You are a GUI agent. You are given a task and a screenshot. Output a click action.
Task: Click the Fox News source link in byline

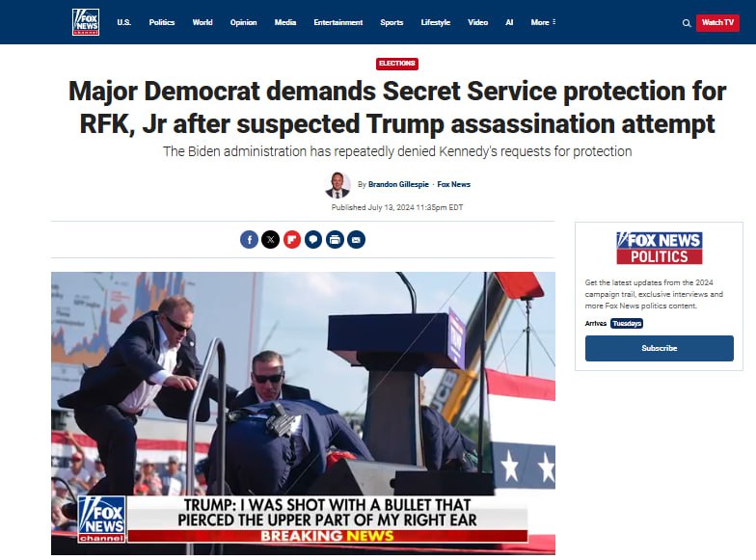[453, 184]
